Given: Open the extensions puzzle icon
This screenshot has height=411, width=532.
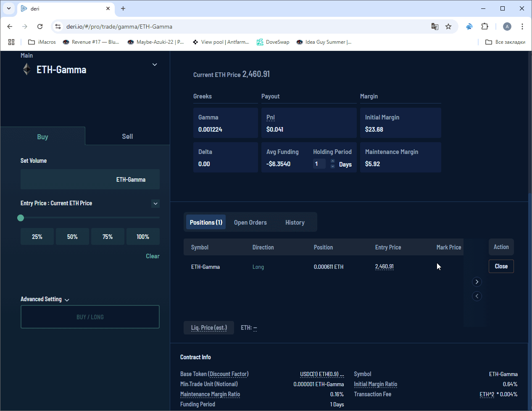Looking at the screenshot, I should [485, 27].
